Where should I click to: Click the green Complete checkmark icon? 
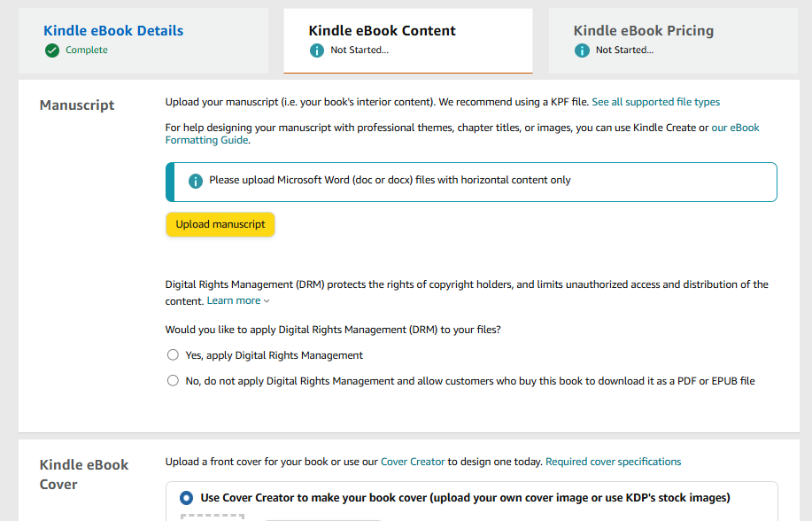coord(52,51)
